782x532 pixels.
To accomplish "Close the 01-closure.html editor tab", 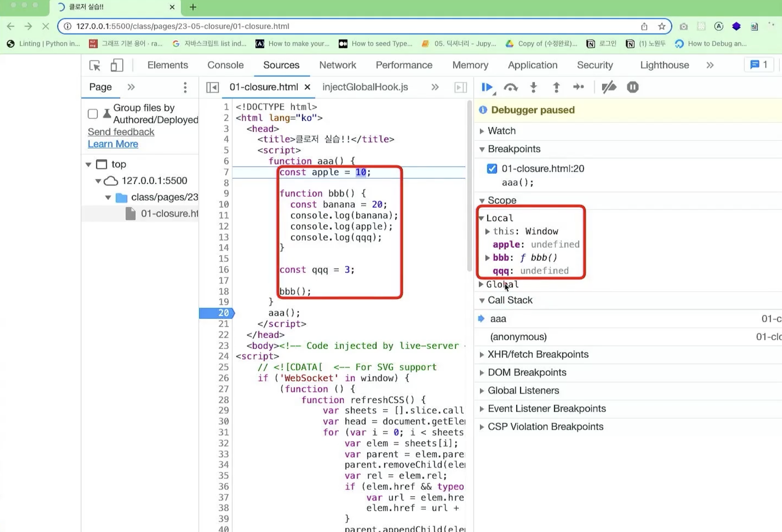I will (307, 87).
